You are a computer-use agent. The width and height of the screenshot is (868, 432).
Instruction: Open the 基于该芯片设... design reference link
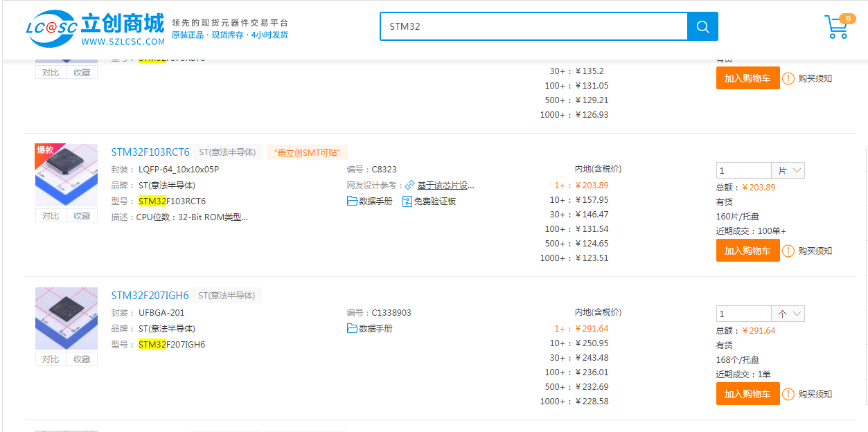[x=445, y=186]
